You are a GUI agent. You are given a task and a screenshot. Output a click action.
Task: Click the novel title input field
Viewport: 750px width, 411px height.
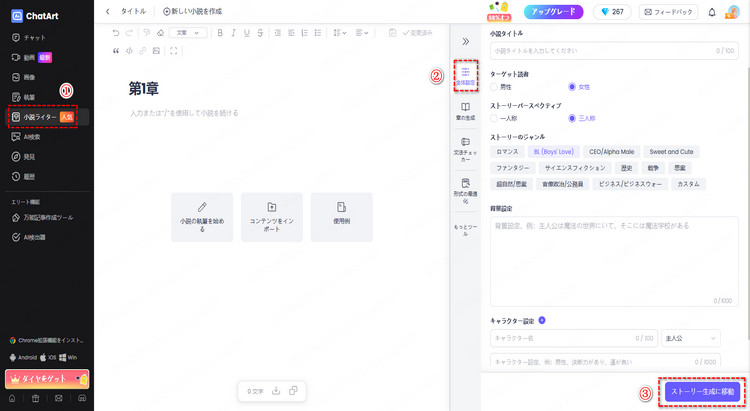click(614, 51)
